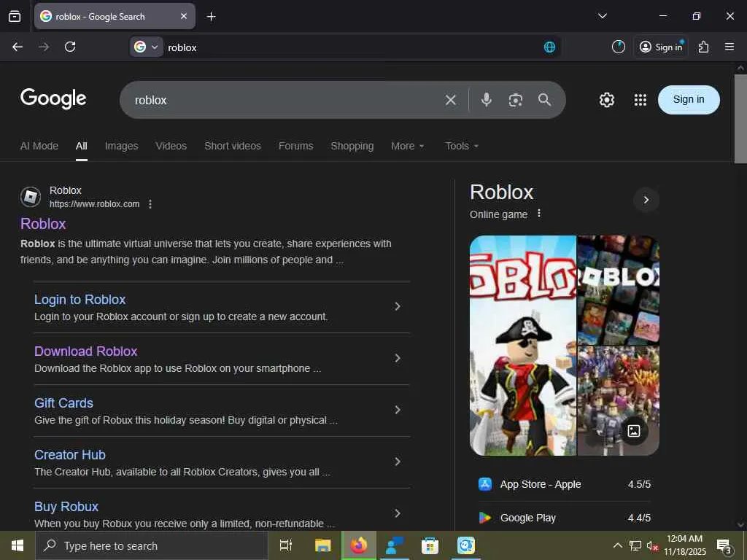747x560 pixels.
Task: Click the globe translate icon in address bar
Action: coord(549,47)
